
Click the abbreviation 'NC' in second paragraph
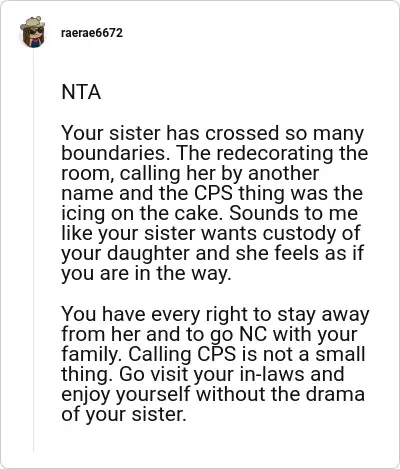click(x=253, y=334)
